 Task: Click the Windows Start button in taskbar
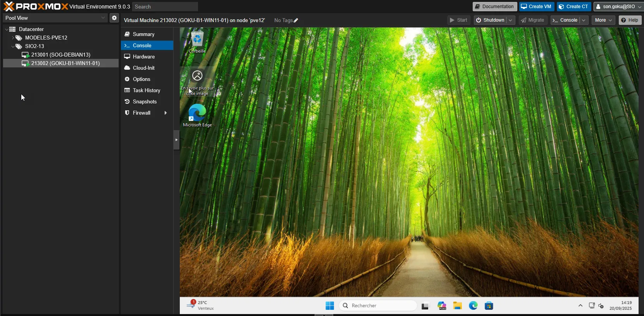pyautogui.click(x=330, y=306)
